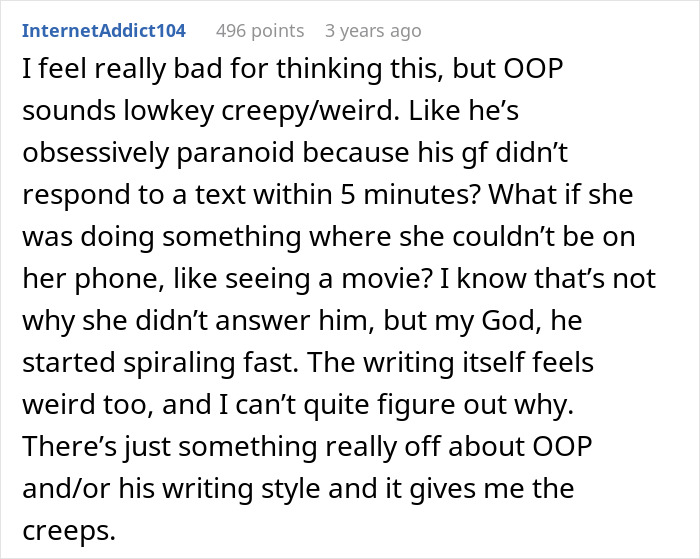
Task: Open InternetAddict104's user profile
Action: click(x=104, y=30)
